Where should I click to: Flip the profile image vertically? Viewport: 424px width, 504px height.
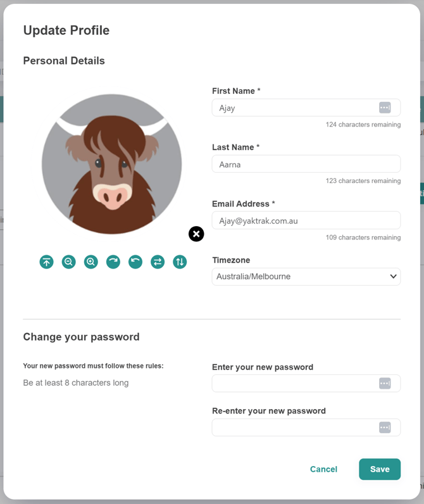(180, 261)
